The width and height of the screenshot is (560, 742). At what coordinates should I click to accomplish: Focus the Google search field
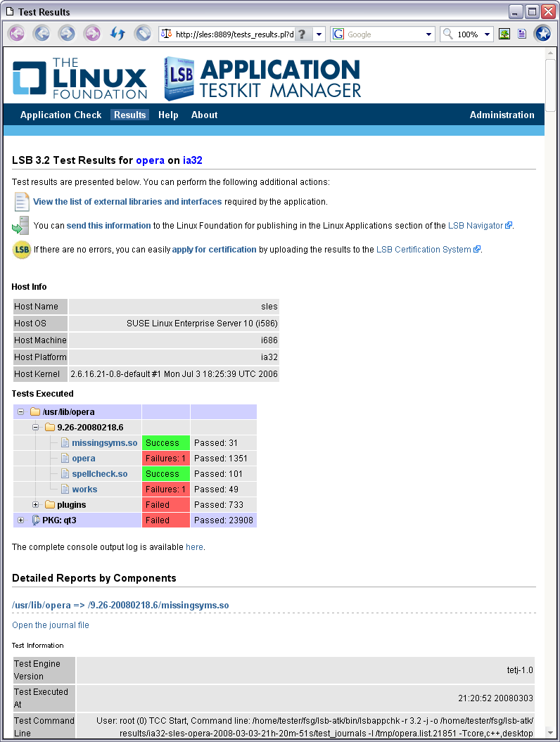point(384,34)
